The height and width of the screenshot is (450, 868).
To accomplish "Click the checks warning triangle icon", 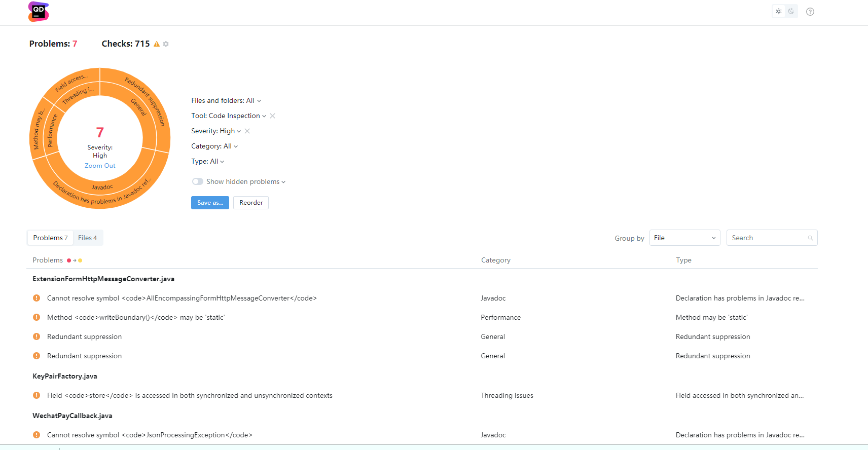I will (x=157, y=44).
